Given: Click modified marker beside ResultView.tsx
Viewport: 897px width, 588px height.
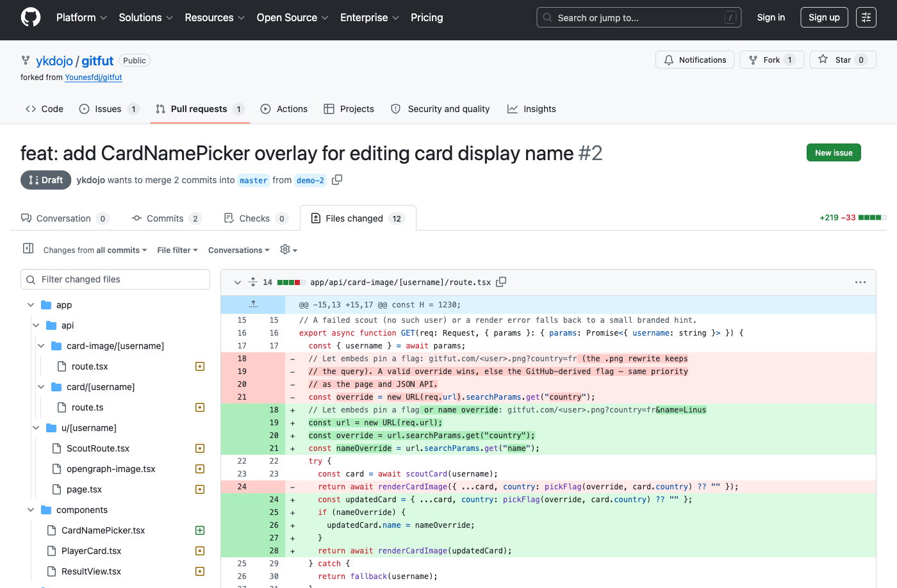Looking at the screenshot, I should pyautogui.click(x=200, y=571).
